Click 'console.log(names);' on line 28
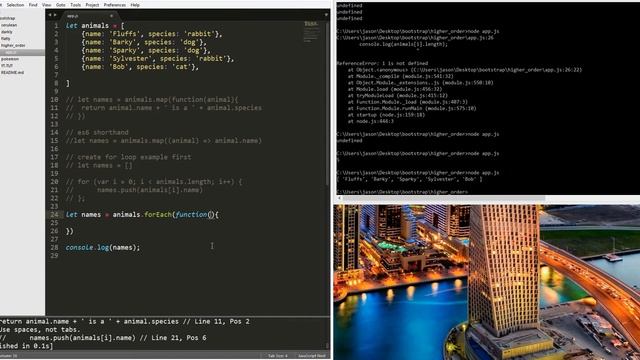 (x=103, y=247)
